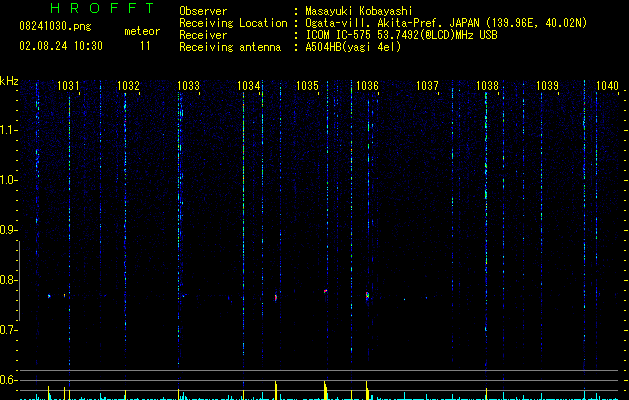Viewport: 629px width, 400px height.
Task: Click the 0.8 frequency axis label
Action: point(8,280)
